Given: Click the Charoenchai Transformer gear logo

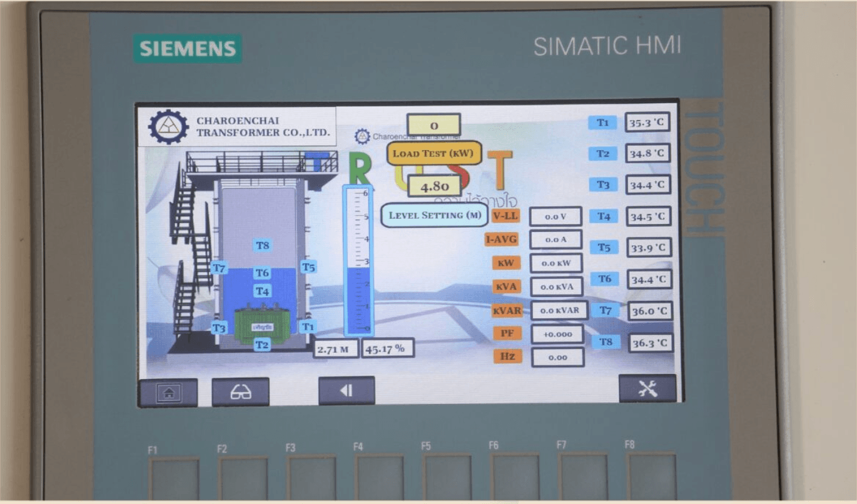Looking at the screenshot, I should click(x=168, y=126).
